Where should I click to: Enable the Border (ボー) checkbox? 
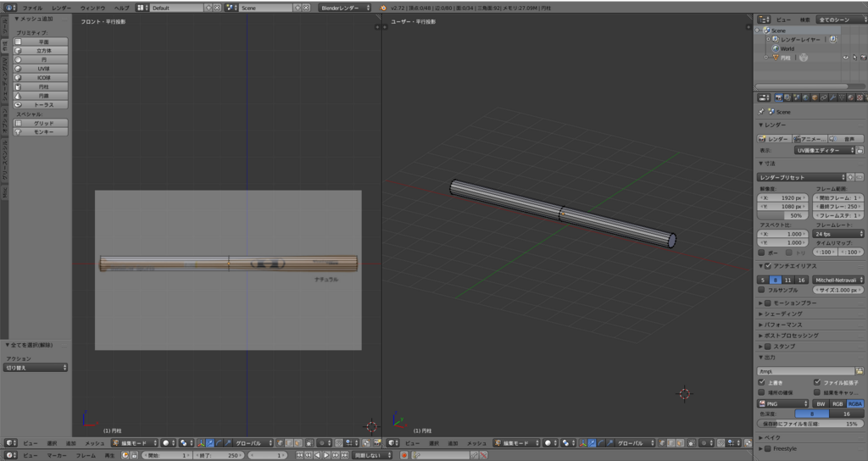coord(762,253)
